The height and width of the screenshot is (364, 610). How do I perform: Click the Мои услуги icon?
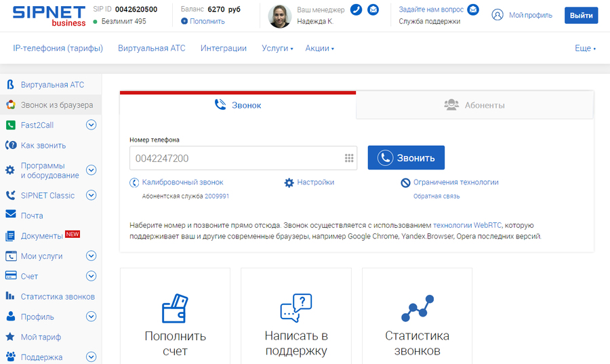10,256
